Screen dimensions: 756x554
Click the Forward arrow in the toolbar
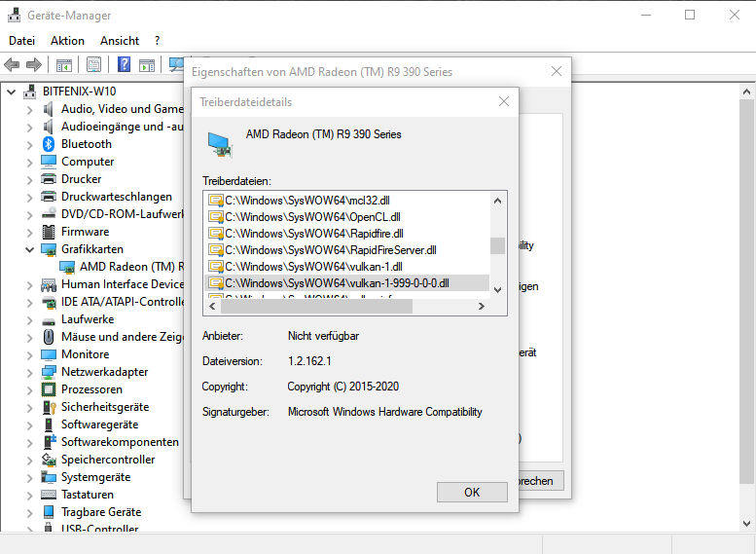tap(34, 64)
